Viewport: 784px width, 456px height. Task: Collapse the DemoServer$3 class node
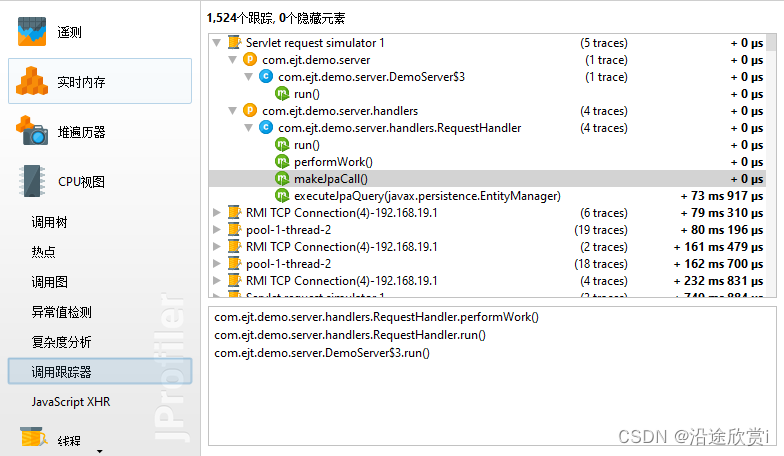pyautogui.click(x=248, y=77)
